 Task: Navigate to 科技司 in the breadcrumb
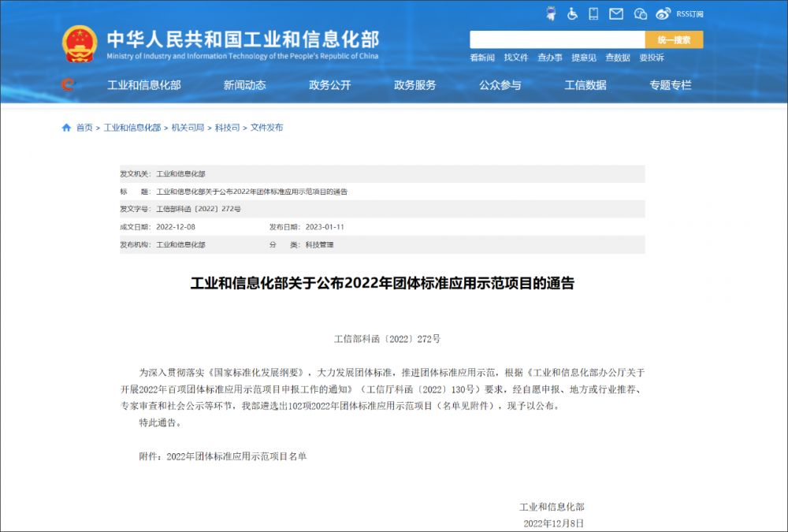[x=227, y=126]
